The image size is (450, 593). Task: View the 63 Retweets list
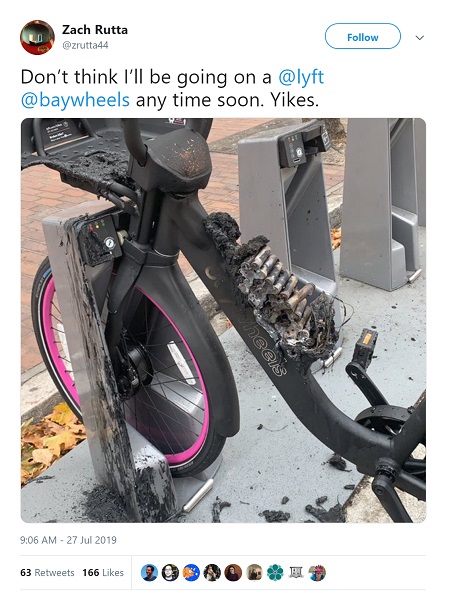click(x=47, y=573)
